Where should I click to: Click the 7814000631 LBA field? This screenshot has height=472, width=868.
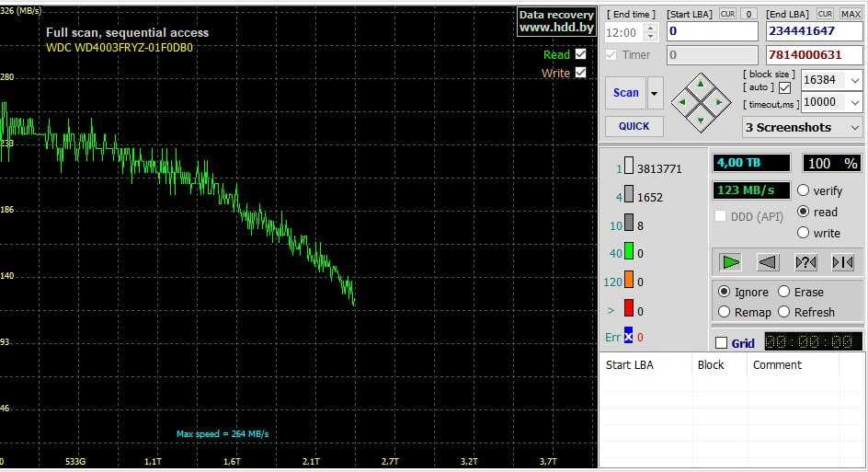[814, 55]
